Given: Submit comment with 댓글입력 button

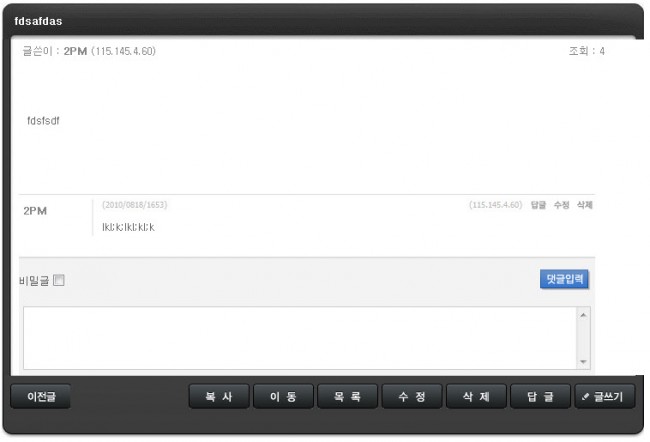Looking at the screenshot, I should point(564,279).
